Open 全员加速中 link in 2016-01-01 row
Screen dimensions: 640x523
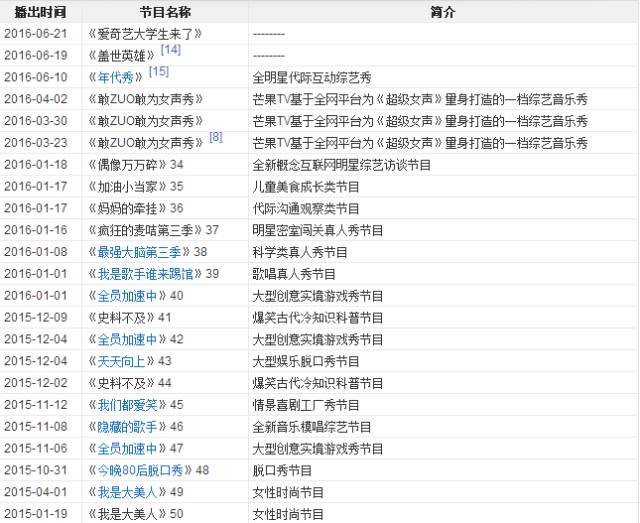tap(127, 296)
